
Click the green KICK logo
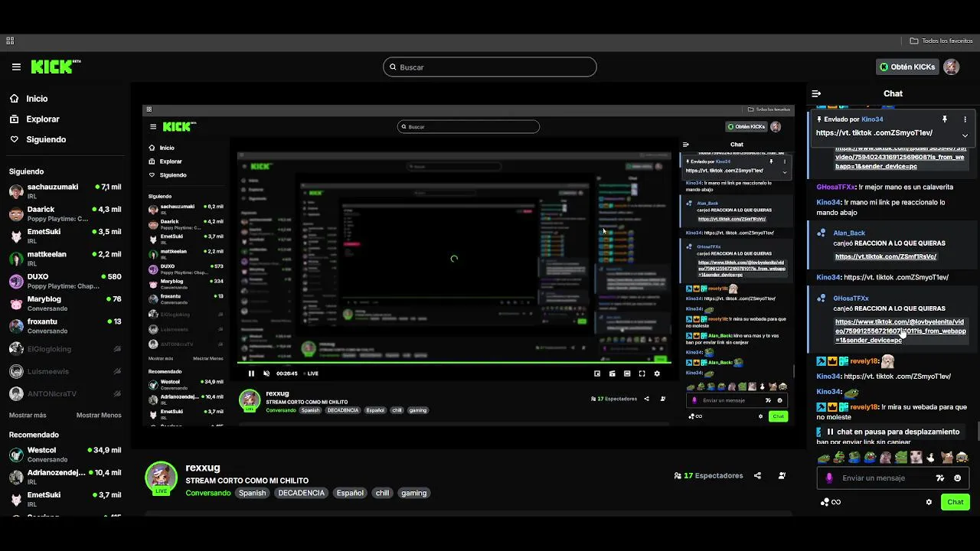[x=55, y=67]
